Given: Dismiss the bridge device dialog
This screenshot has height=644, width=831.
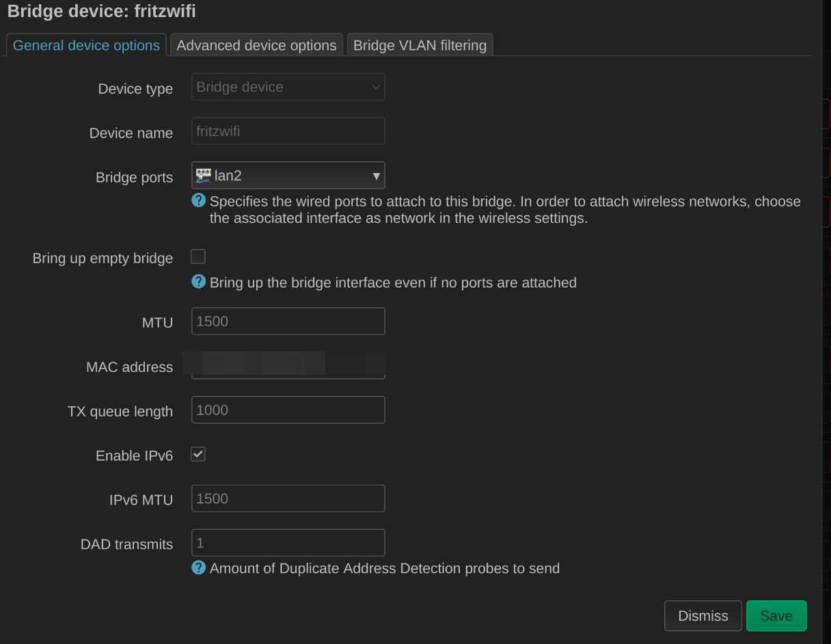Looking at the screenshot, I should click(x=703, y=616).
